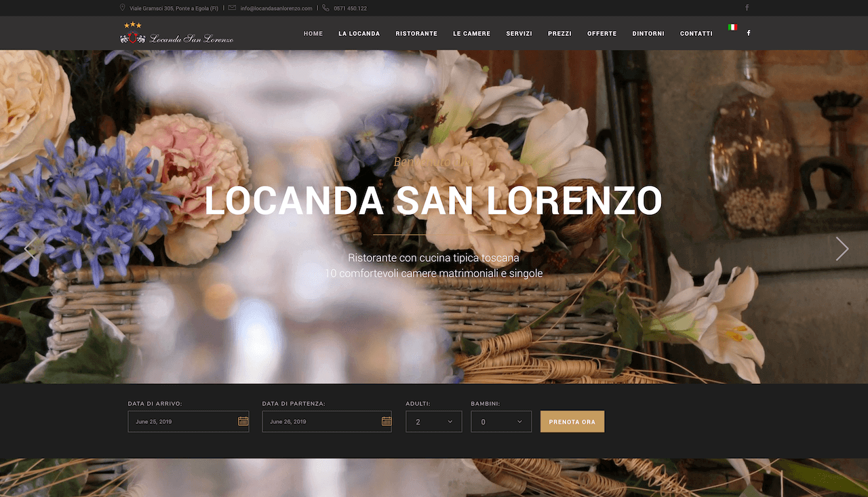The height and width of the screenshot is (497, 868).
Task: Open the La Locanda menu item
Action: 359,33
